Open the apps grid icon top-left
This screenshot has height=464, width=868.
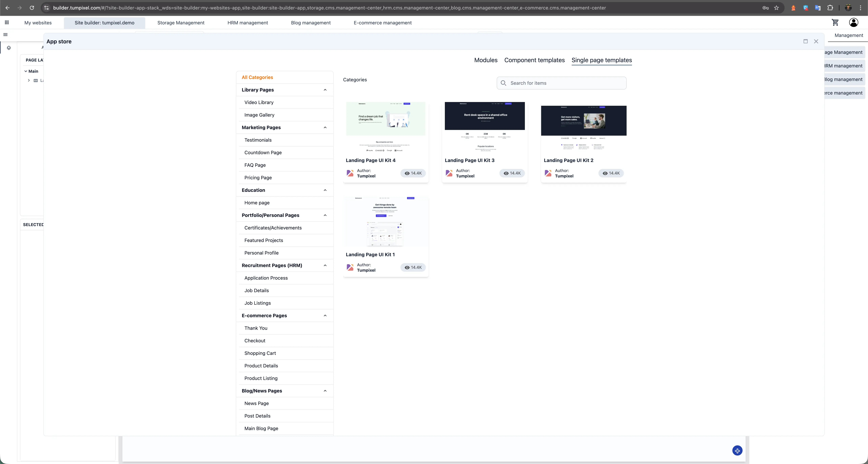(x=7, y=22)
